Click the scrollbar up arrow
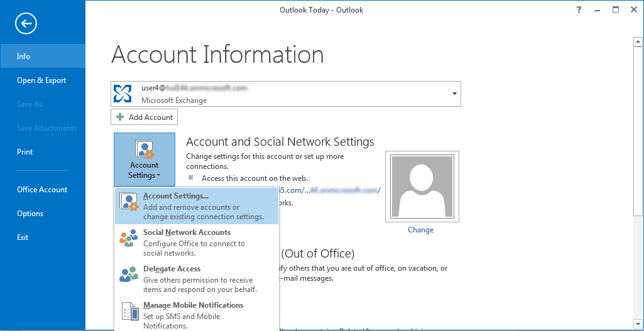This screenshot has width=644, height=331. pyautogui.click(x=638, y=42)
